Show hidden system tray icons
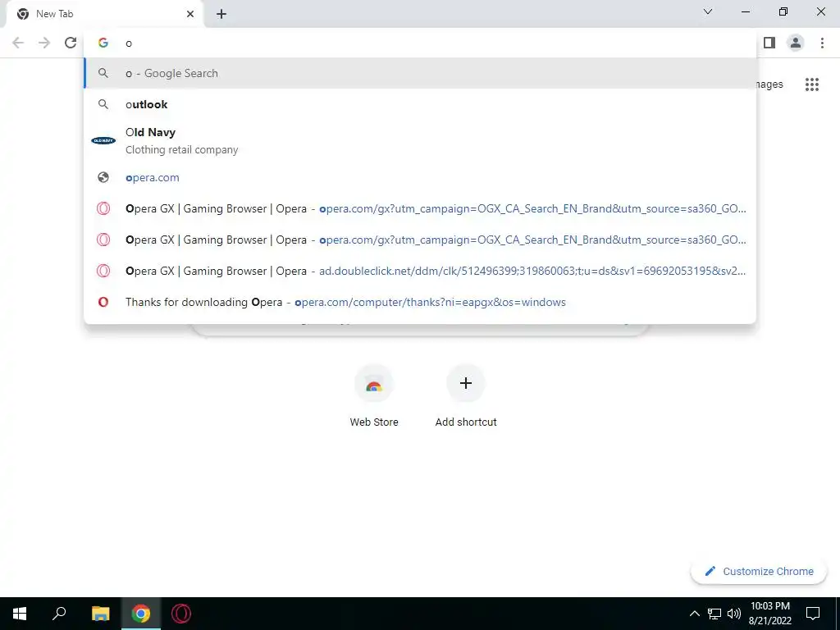Viewport: 840px width, 630px height. (694, 614)
